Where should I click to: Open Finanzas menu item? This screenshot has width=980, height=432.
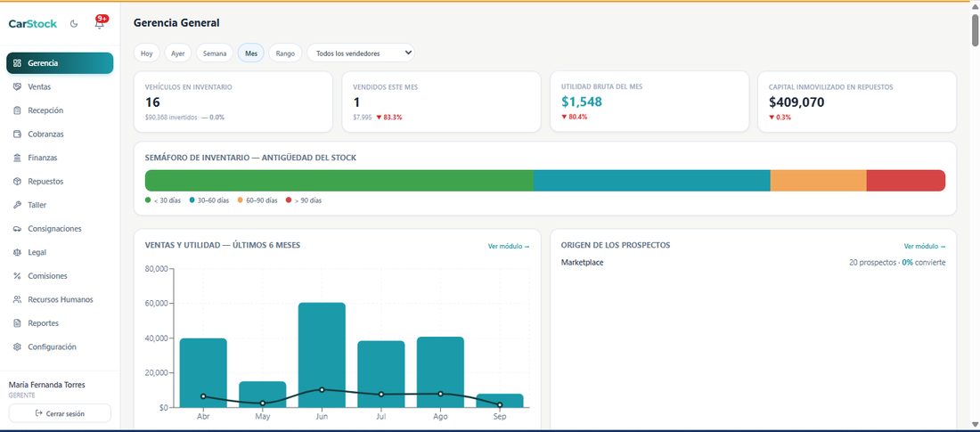point(60,158)
